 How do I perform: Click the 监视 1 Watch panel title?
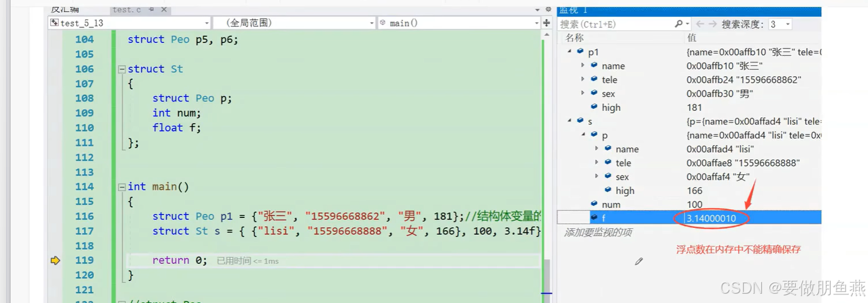(x=573, y=10)
